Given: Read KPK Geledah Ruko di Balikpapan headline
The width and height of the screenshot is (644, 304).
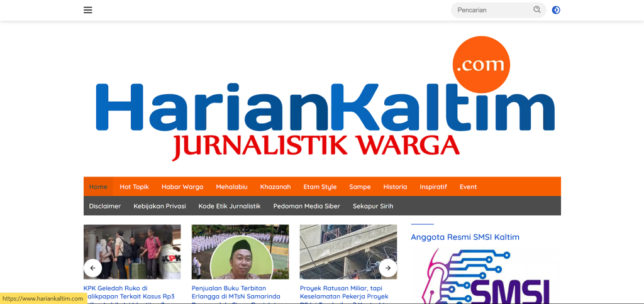Looking at the screenshot, I should 130,294.
